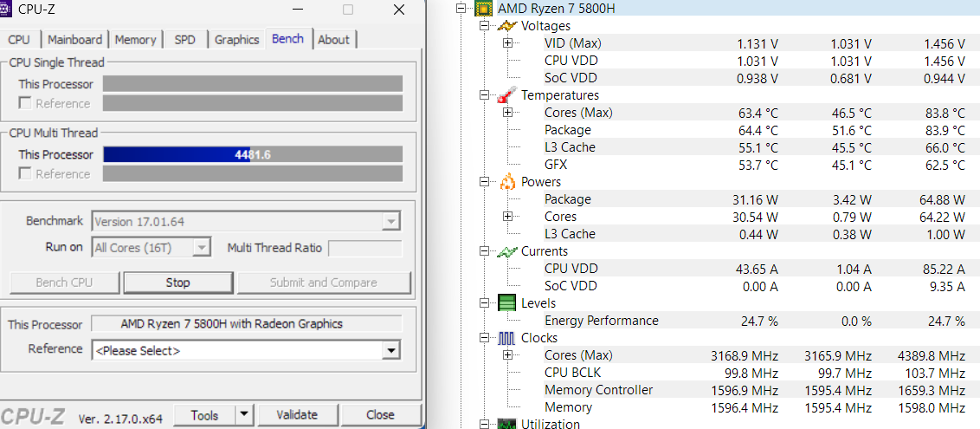Switch to the CPU tab
Screen dimensions: 980x429
coord(19,39)
